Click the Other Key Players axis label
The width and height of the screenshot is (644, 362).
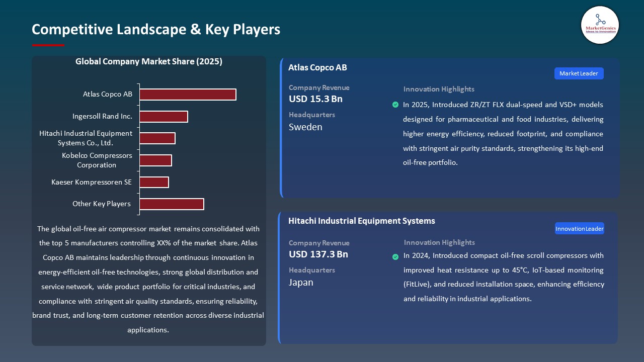tap(102, 204)
